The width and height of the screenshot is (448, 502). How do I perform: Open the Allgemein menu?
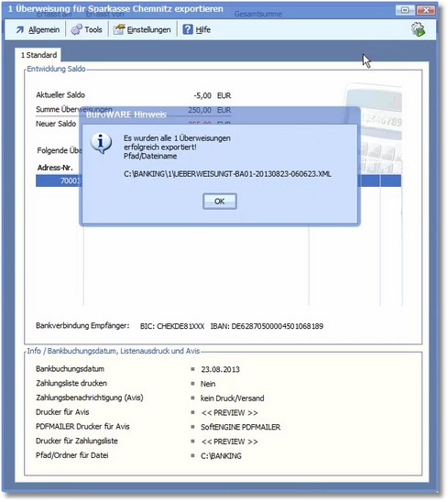[x=44, y=30]
